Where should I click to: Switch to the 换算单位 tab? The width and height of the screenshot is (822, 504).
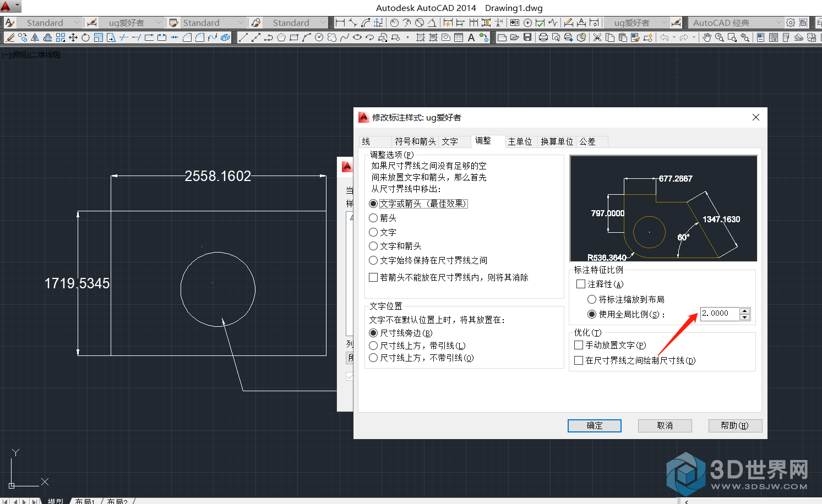tap(557, 141)
